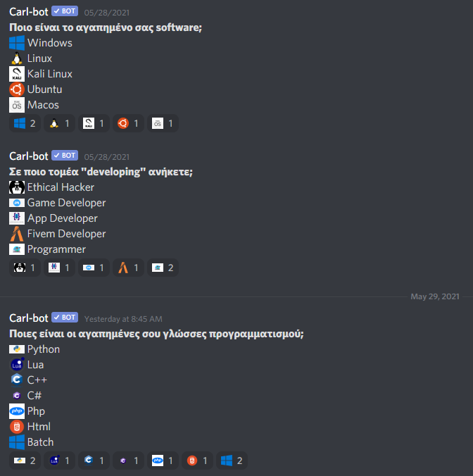Vote for the Php reaction
473x476 pixels.
pyautogui.click(x=163, y=461)
